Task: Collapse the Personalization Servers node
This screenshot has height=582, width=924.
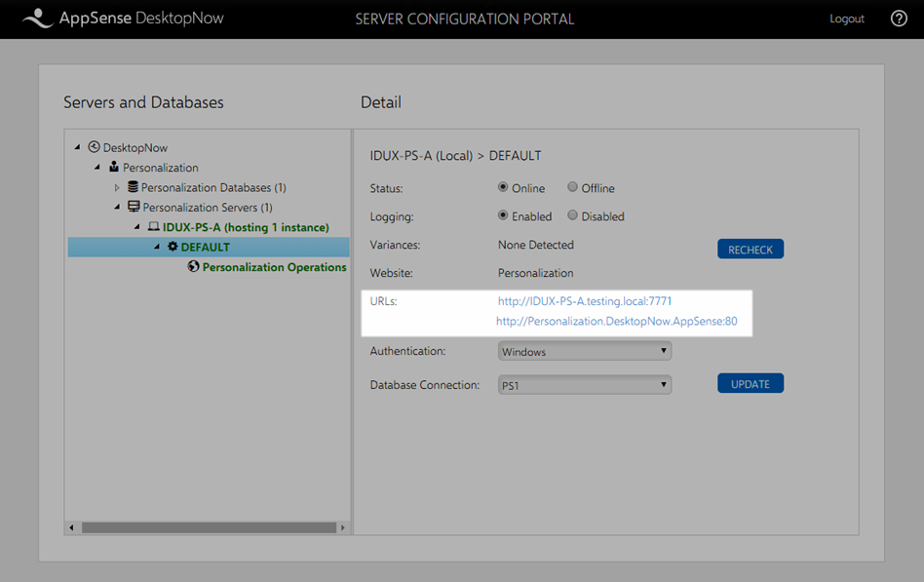Action: click(117, 207)
